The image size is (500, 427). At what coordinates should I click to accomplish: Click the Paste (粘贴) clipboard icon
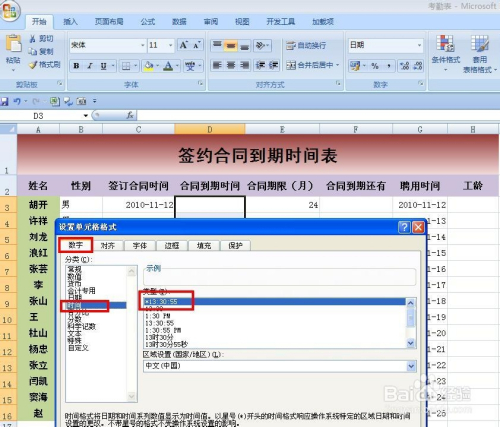tap(13, 43)
